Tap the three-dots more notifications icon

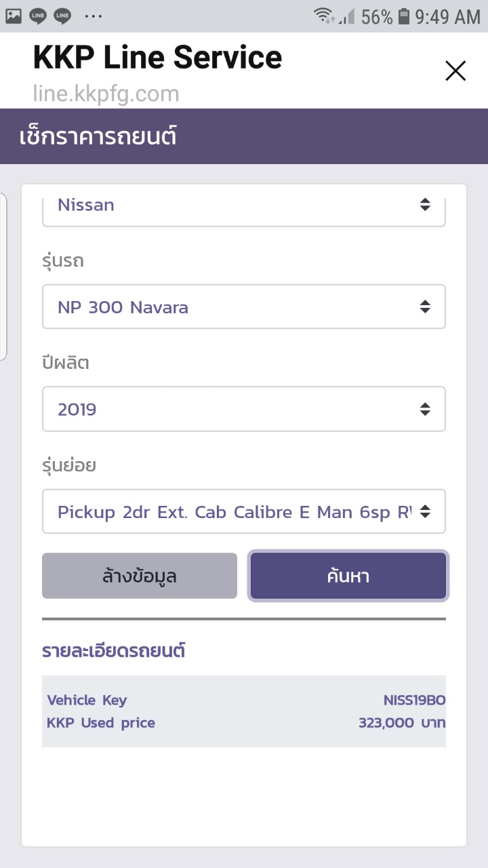click(x=94, y=16)
